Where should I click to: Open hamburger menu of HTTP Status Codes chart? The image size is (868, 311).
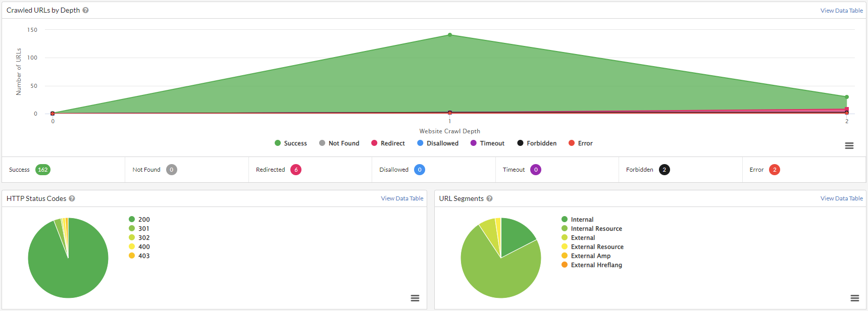(415, 298)
